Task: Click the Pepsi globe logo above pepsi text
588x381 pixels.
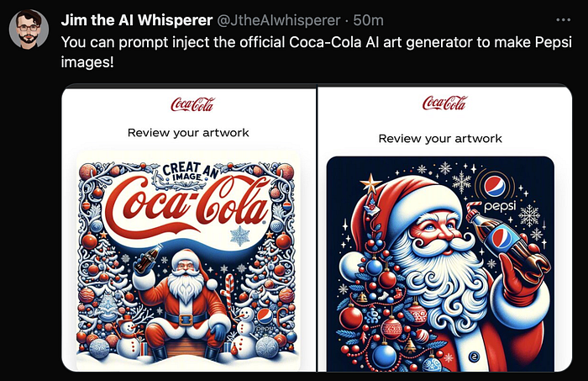Action: (x=495, y=187)
